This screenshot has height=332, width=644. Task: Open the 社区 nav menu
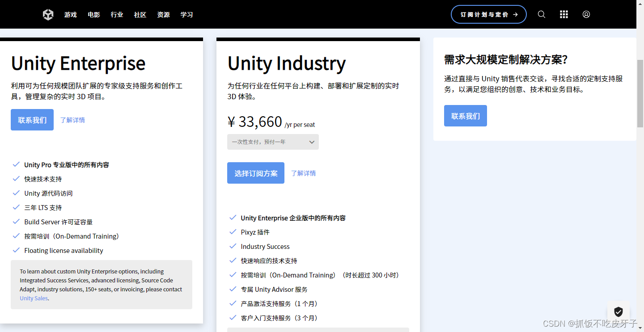[x=140, y=15]
